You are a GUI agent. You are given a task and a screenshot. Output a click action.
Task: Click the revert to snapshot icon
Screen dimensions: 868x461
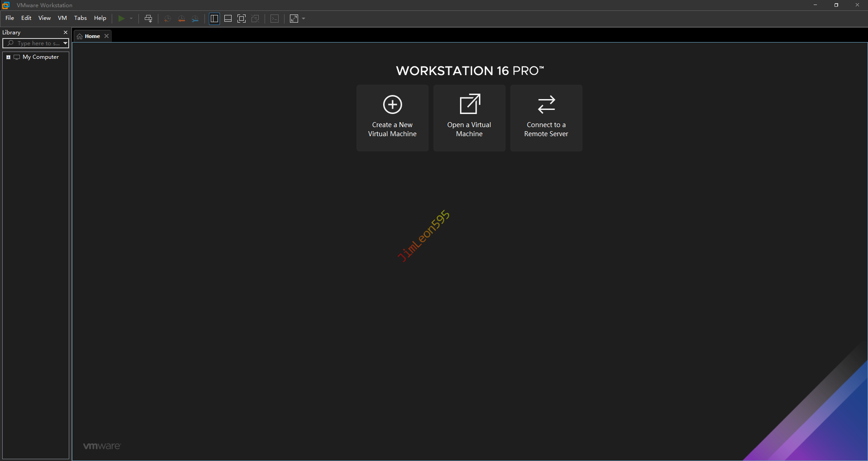coord(181,19)
